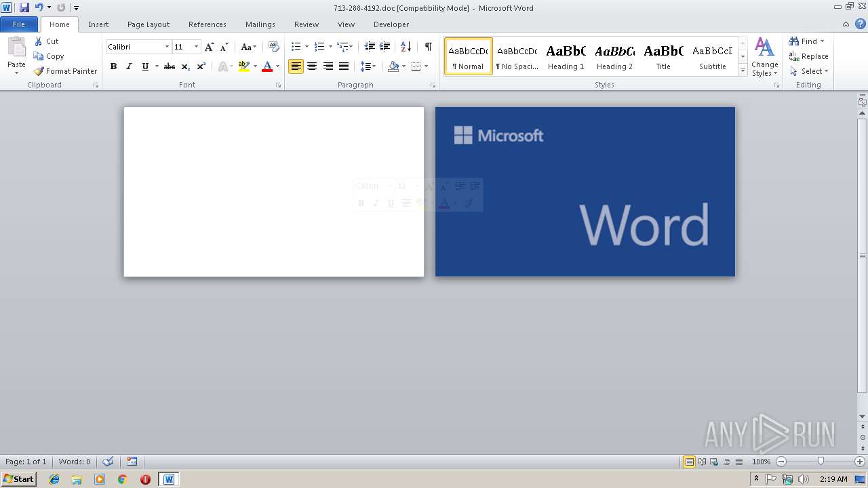Screen dimensions: 868x488
Task: Open font size dropdown
Action: click(x=197, y=47)
